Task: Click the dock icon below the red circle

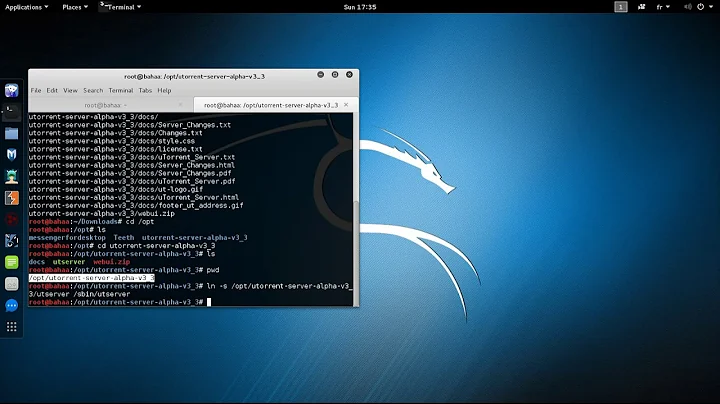Action: pyautogui.click(x=11, y=241)
